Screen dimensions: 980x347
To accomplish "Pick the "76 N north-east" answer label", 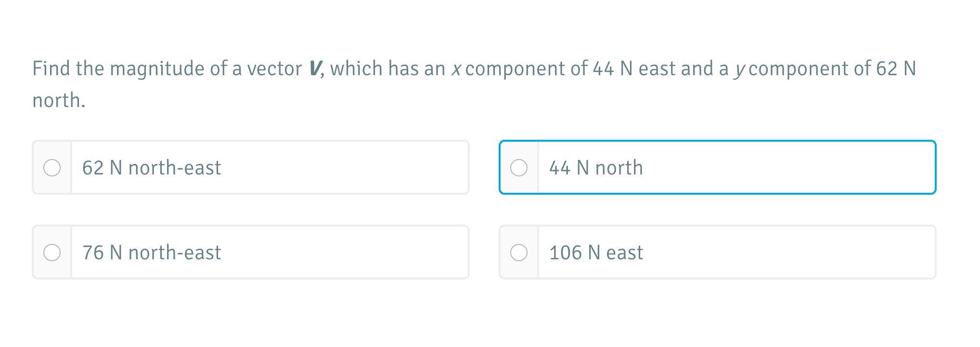I will click(152, 253).
